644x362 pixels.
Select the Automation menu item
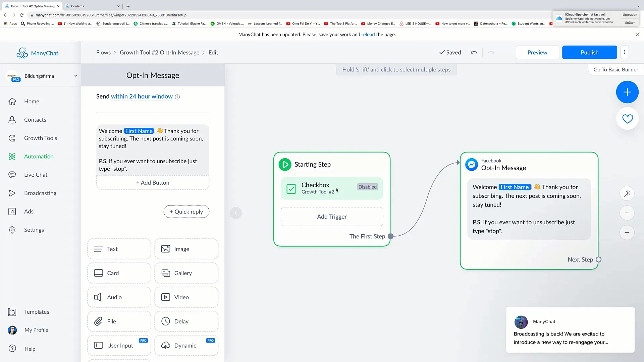click(39, 156)
